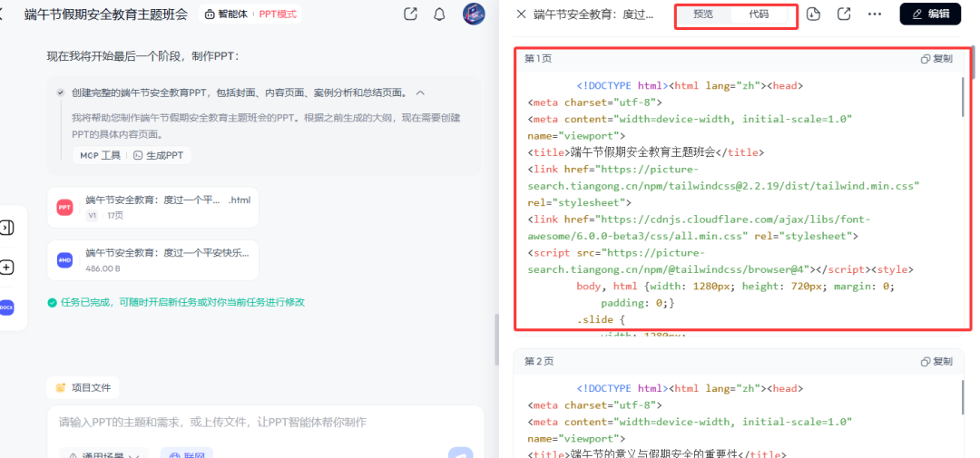Open the three-dot more options menu
The width and height of the screenshot is (980, 458).
coord(875,14)
